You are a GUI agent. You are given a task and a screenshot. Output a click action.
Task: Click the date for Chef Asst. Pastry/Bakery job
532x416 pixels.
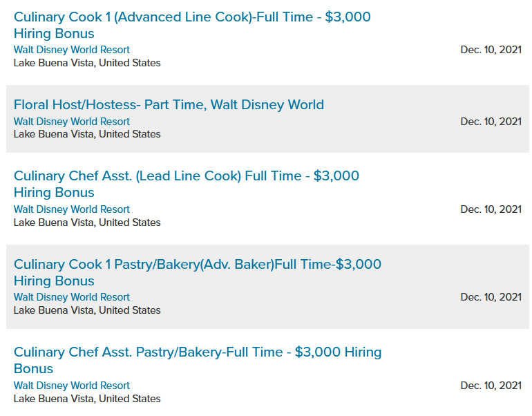pyautogui.click(x=491, y=386)
